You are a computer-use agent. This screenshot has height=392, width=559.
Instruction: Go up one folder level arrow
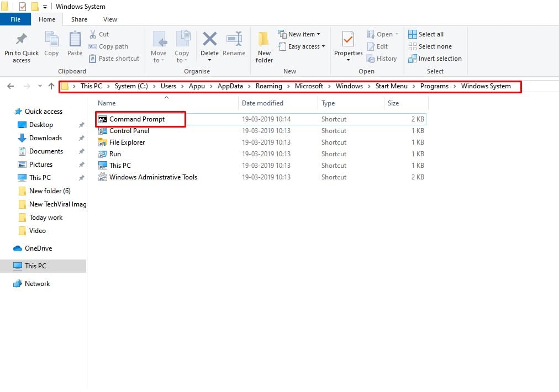pos(51,86)
